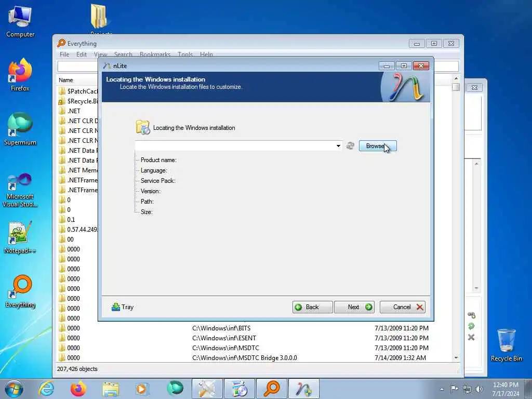The image size is (532, 399).
Task: Open Supermium from the taskbar
Action: [x=175, y=389]
